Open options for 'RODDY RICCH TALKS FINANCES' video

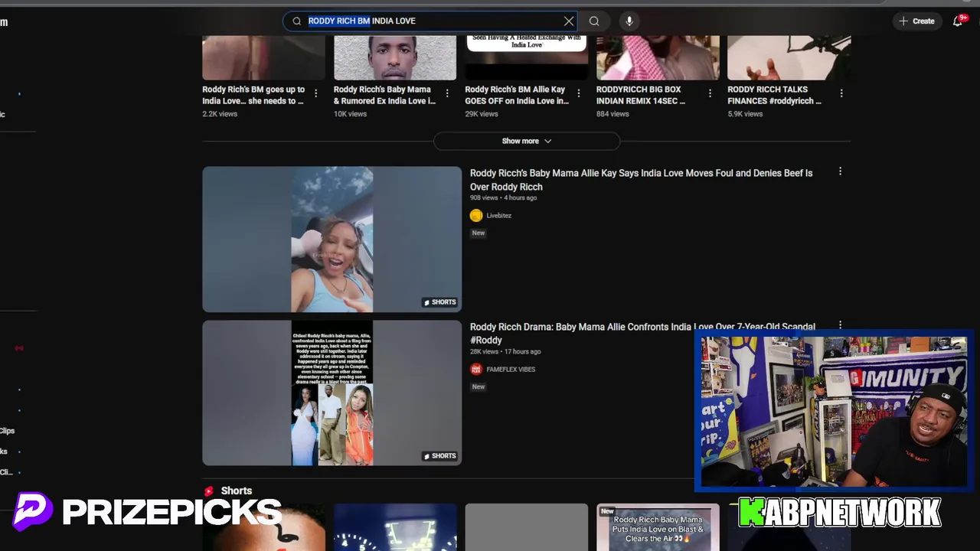click(x=841, y=93)
